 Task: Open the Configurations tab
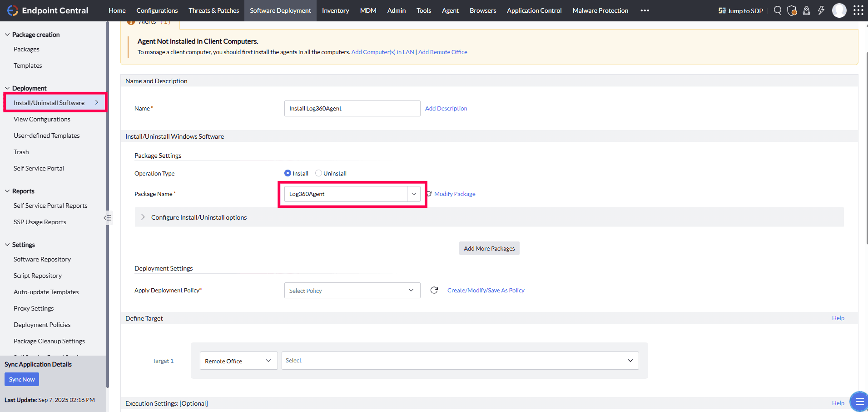(157, 10)
